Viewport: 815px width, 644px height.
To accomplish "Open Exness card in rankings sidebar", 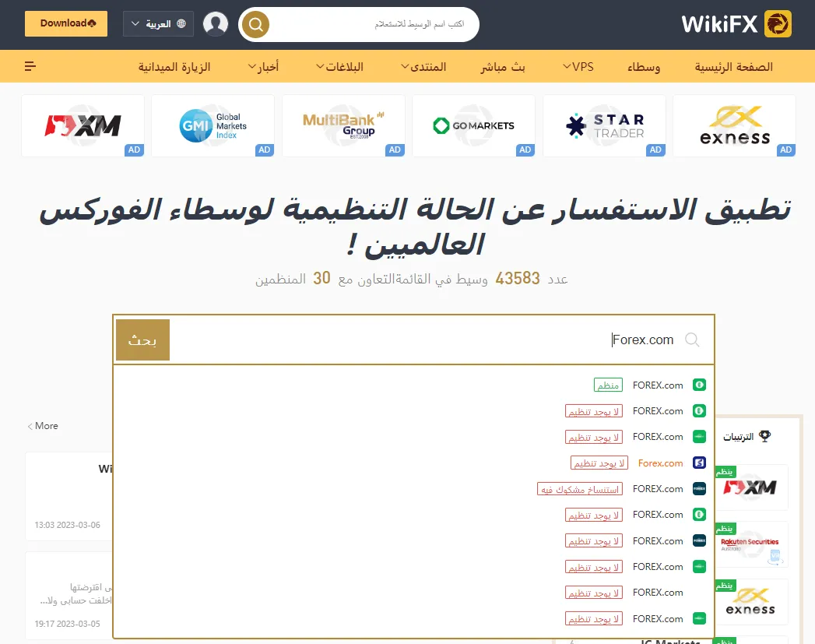I will pos(752,602).
